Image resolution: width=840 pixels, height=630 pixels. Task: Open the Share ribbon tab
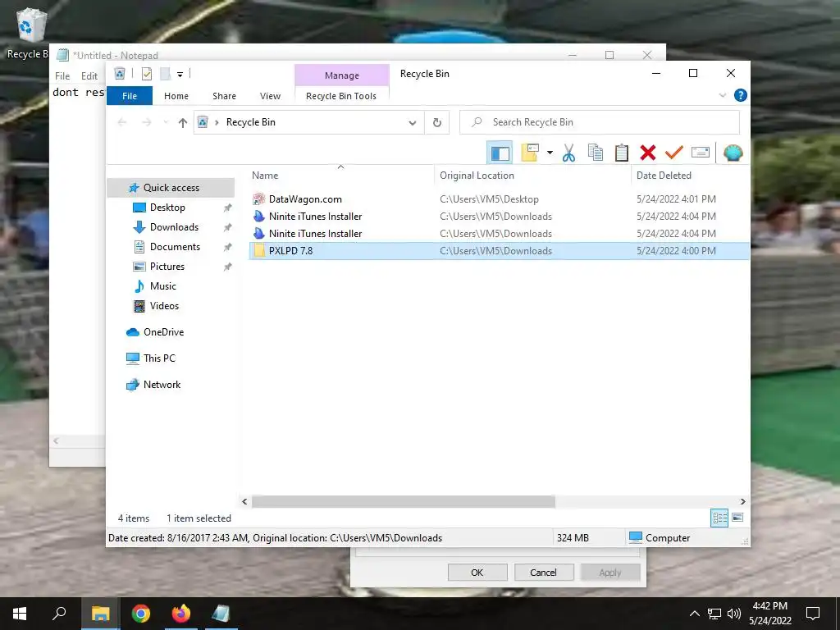pyautogui.click(x=224, y=96)
